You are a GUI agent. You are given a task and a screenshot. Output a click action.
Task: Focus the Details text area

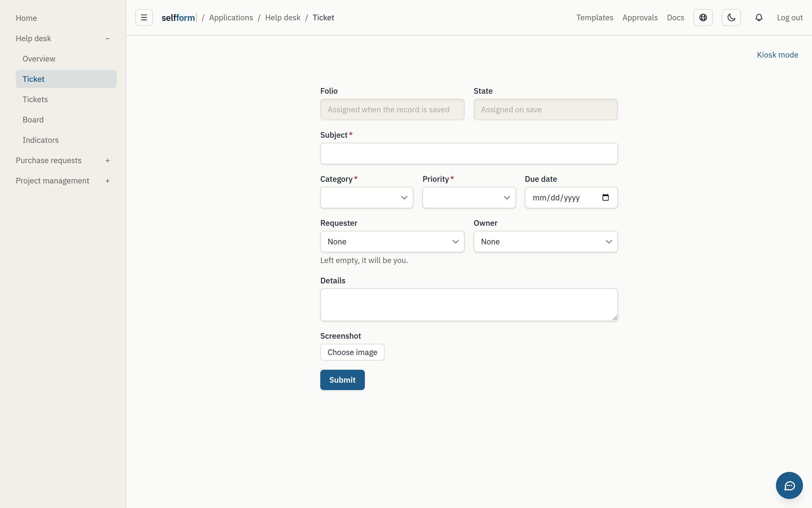[469, 305]
